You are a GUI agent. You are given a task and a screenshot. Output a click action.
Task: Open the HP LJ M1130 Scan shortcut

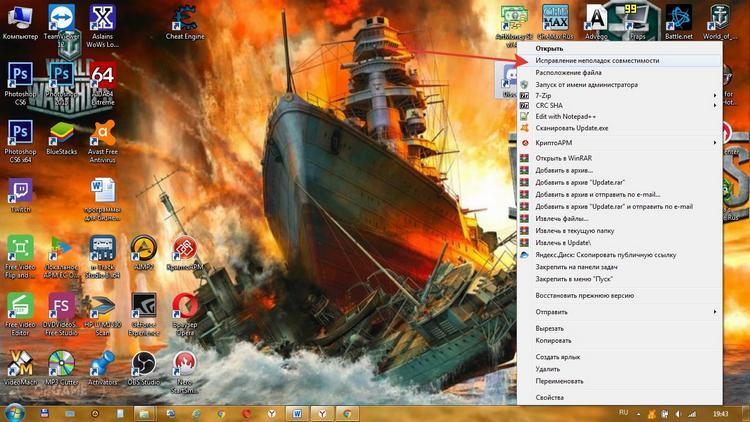click(102, 314)
